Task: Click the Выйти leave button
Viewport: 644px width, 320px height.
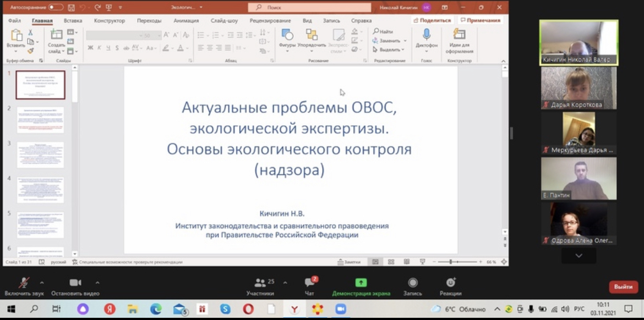Action: coord(623,287)
